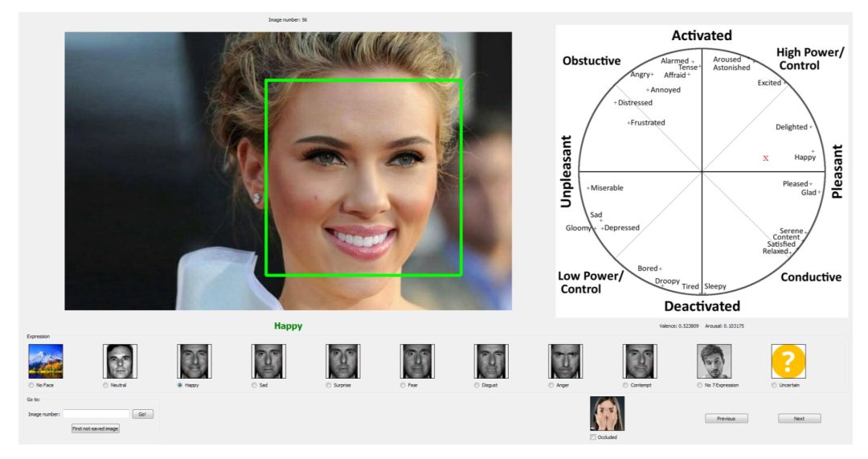Select the No Face radio button
The height and width of the screenshot is (459, 868).
click(x=31, y=385)
